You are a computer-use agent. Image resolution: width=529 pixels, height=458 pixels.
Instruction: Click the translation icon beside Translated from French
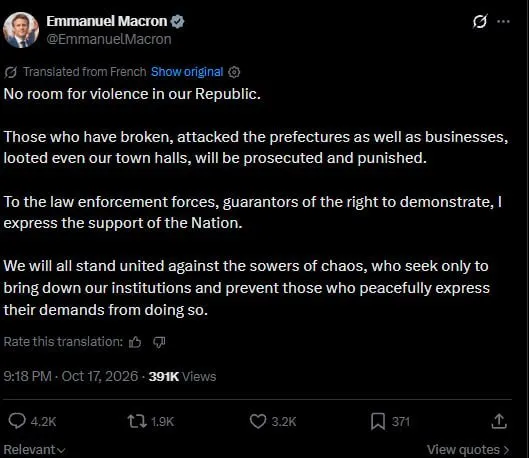11,72
